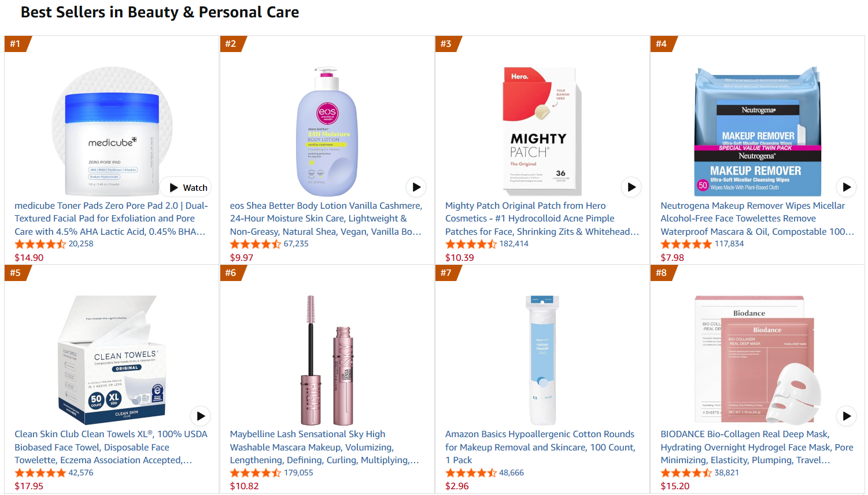Open star ratings for Clean Towels XL
This screenshot has width=868, height=495.
[40, 473]
